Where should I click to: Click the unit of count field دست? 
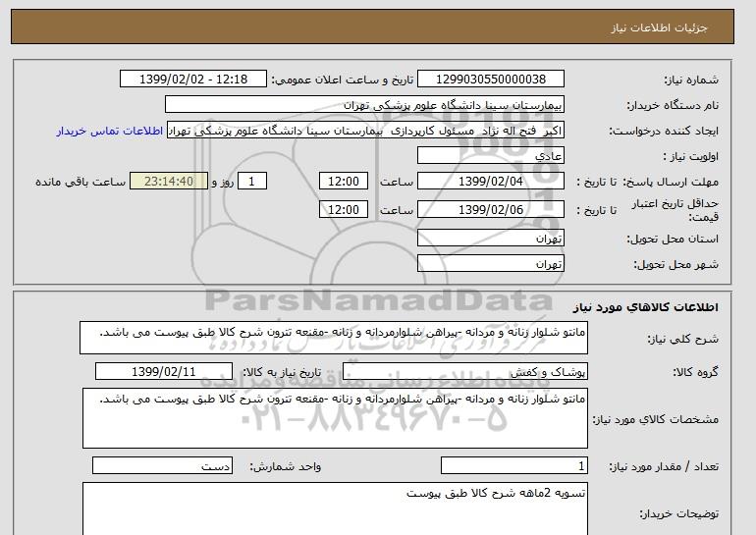coord(162,465)
